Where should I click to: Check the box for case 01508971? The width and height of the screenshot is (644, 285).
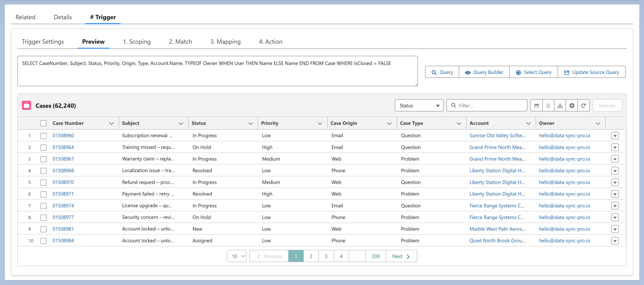click(44, 194)
